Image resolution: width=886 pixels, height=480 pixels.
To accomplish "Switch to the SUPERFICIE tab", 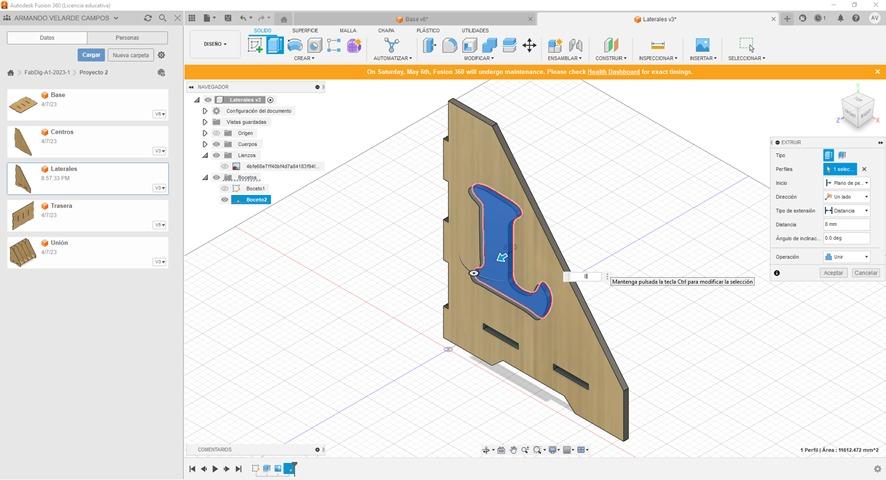I will pos(305,31).
